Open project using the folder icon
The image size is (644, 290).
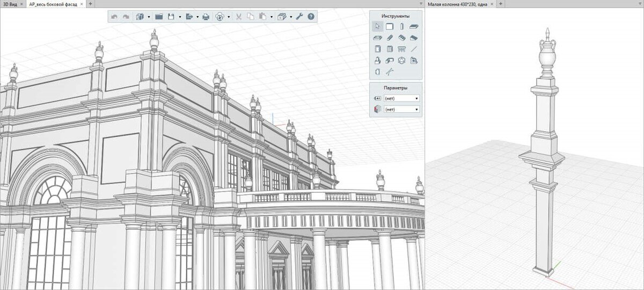coord(159,17)
